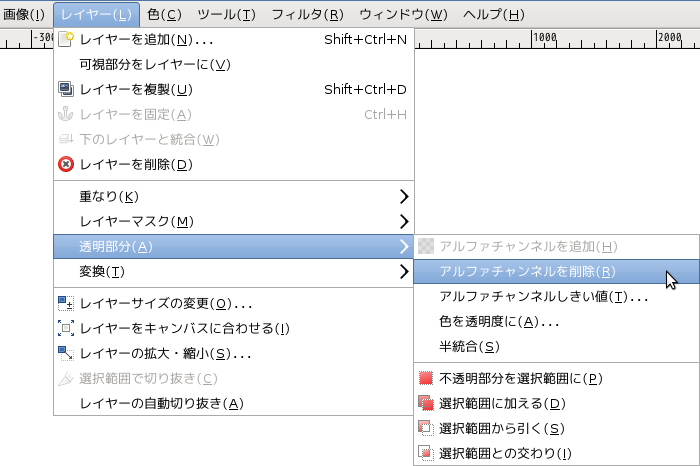Click the intersect icon beside 選択範囲との交わり
This screenshot has height=466, width=700.
click(x=426, y=453)
